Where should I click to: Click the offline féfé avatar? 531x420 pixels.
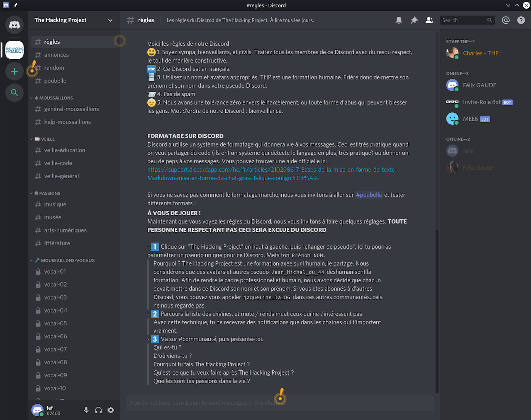click(452, 151)
